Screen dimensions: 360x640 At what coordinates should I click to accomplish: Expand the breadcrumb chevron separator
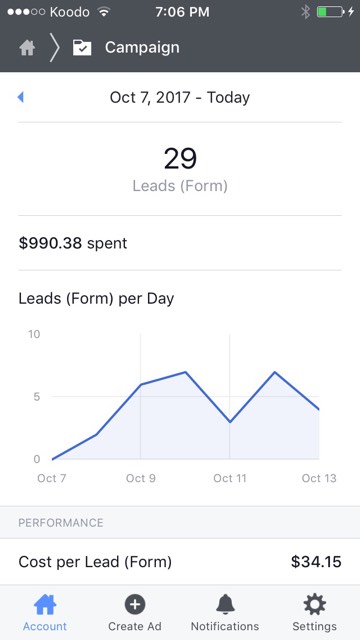pos(54,48)
